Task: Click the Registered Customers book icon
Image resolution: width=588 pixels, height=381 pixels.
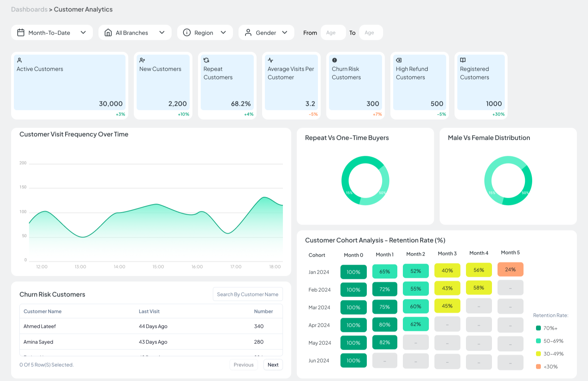Action: coord(463,60)
